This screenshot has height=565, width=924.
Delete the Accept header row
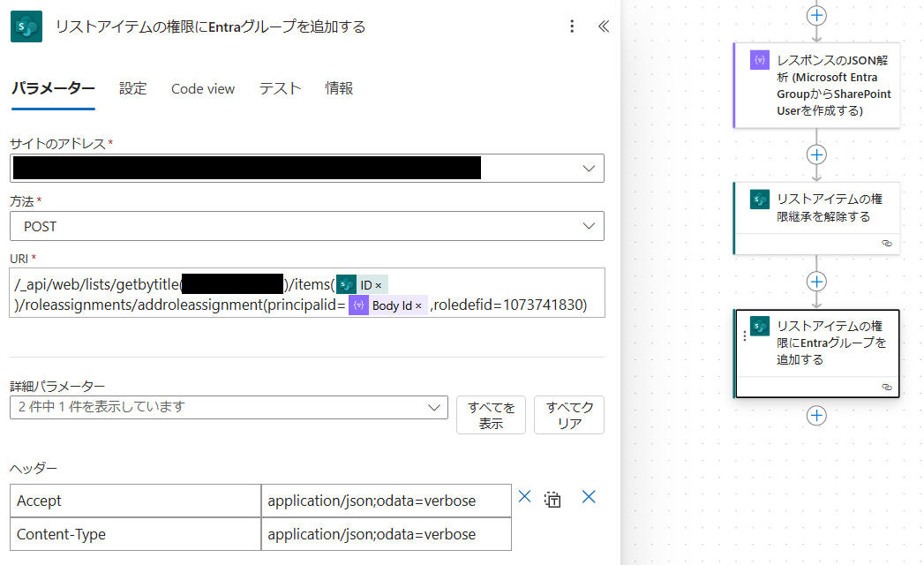click(524, 497)
